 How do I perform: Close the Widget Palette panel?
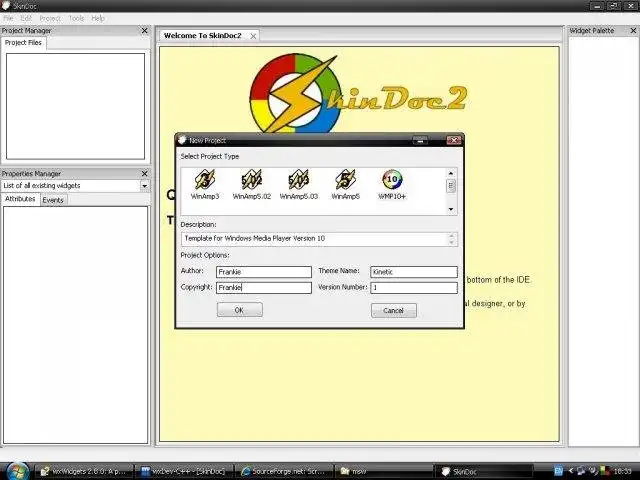click(633, 31)
